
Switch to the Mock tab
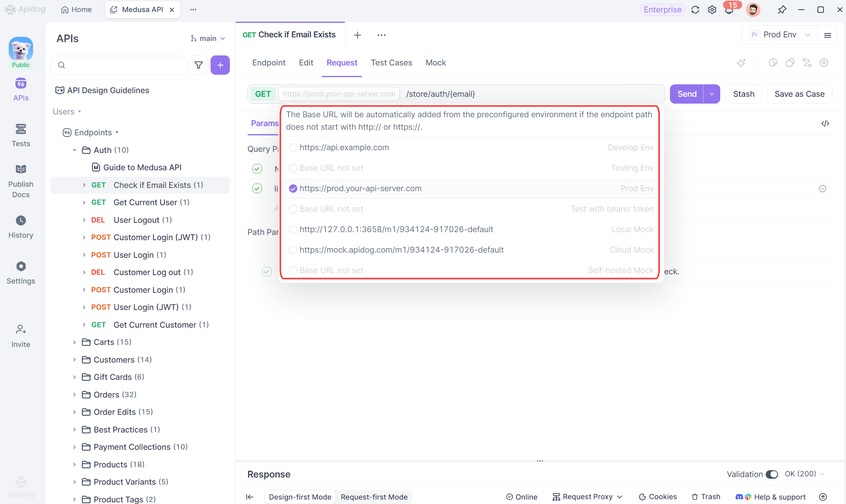435,63
